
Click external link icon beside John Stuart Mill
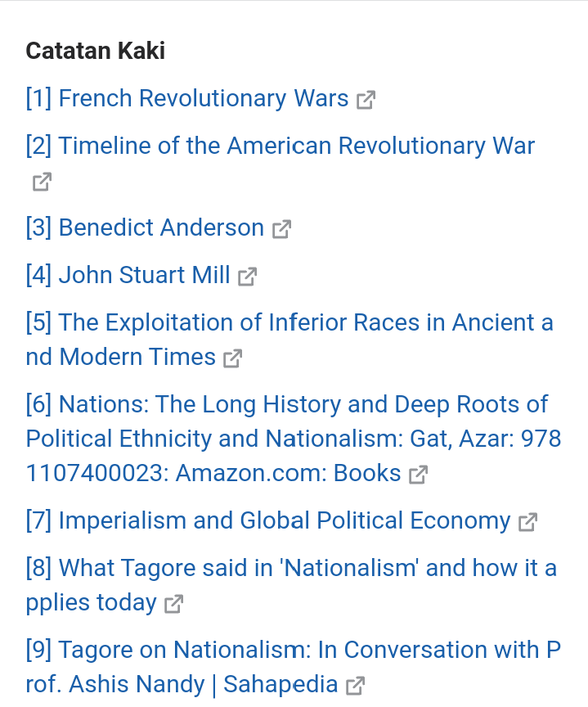coord(247,277)
